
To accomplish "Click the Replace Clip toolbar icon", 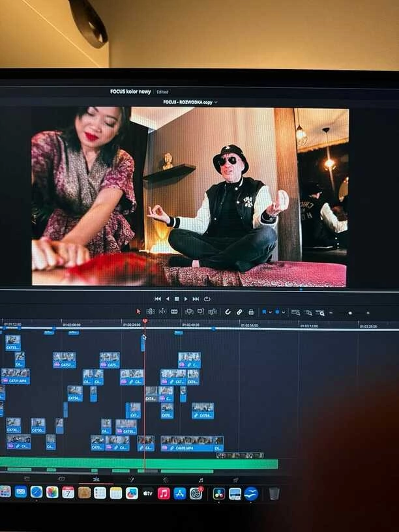I will click(213, 312).
